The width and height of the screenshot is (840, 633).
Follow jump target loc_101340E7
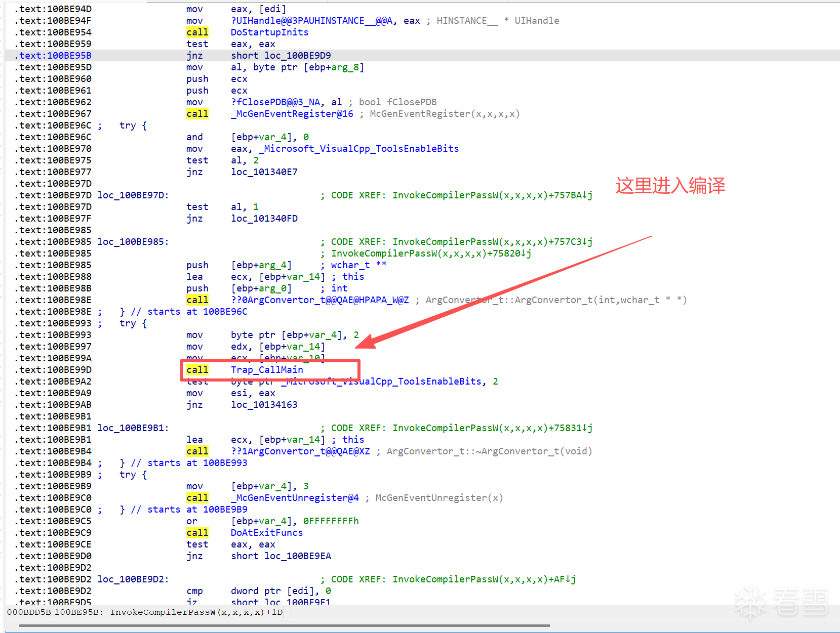pos(264,172)
